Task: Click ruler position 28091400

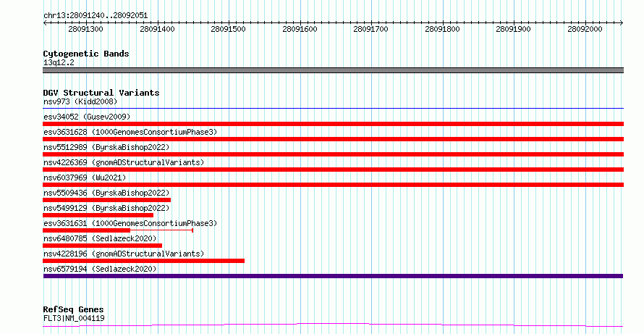Action: (157, 29)
